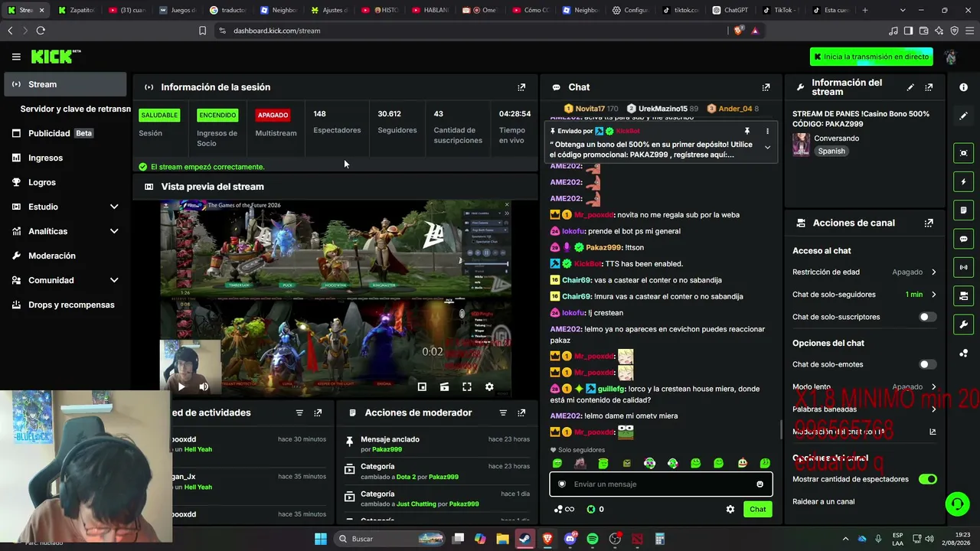The image size is (980, 551).
Task: Click the lightning bolt icon in right sidebar
Action: (963, 182)
